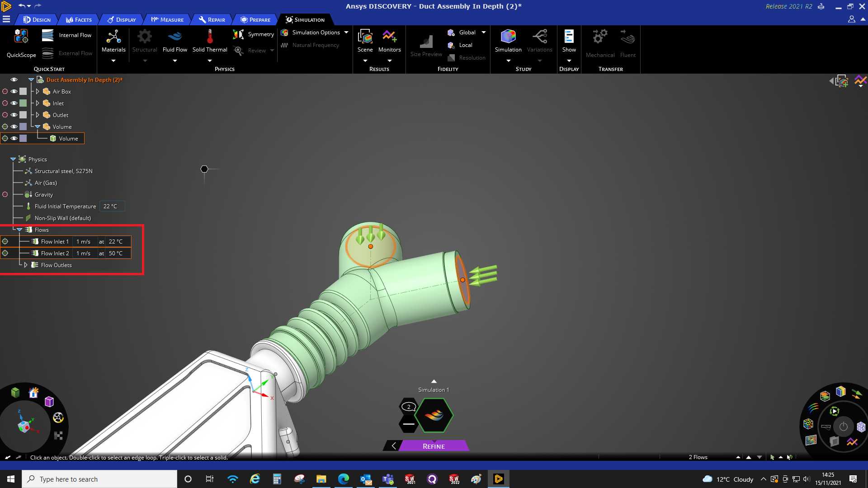Click the purple cube view icon

point(49,401)
